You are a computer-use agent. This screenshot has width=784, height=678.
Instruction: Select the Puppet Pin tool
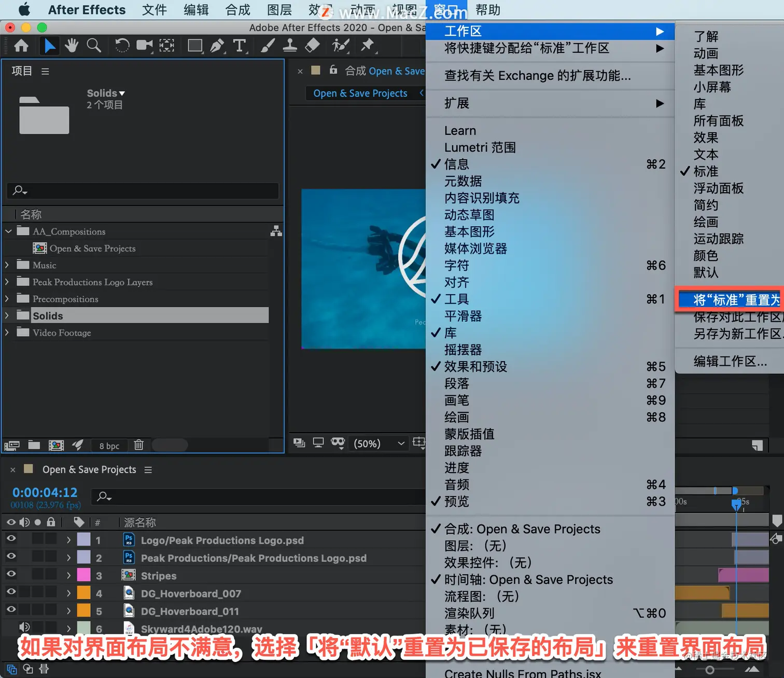point(368,46)
